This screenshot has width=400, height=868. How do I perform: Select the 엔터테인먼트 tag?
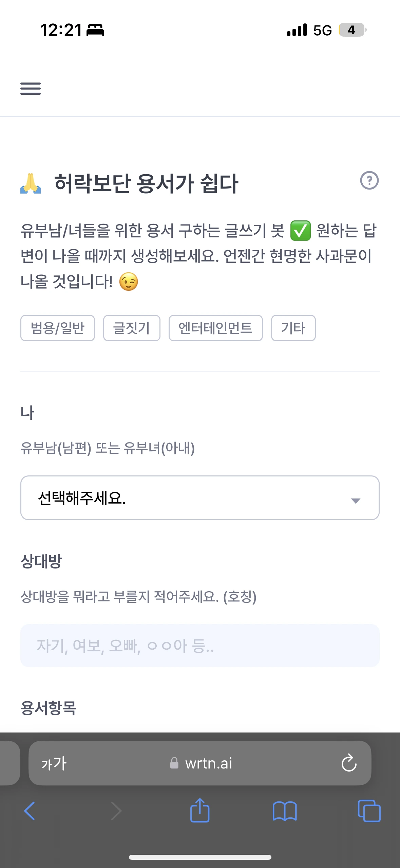[x=216, y=328]
